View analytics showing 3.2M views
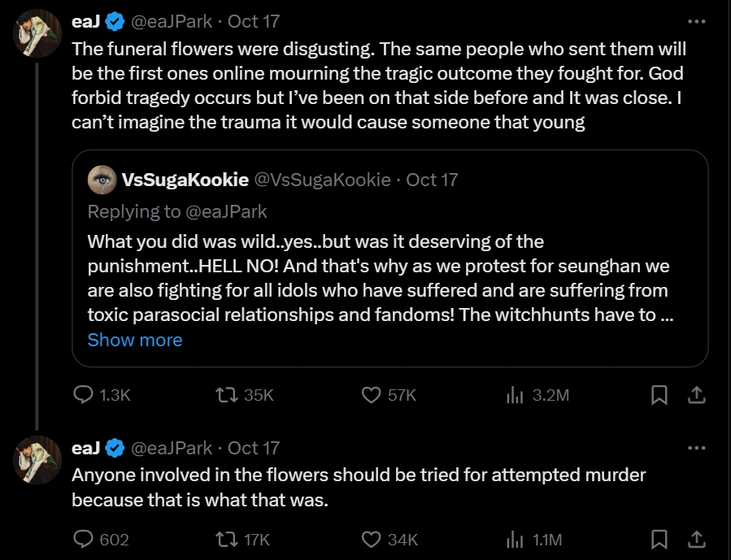This screenshot has width=731, height=560. pos(515,395)
